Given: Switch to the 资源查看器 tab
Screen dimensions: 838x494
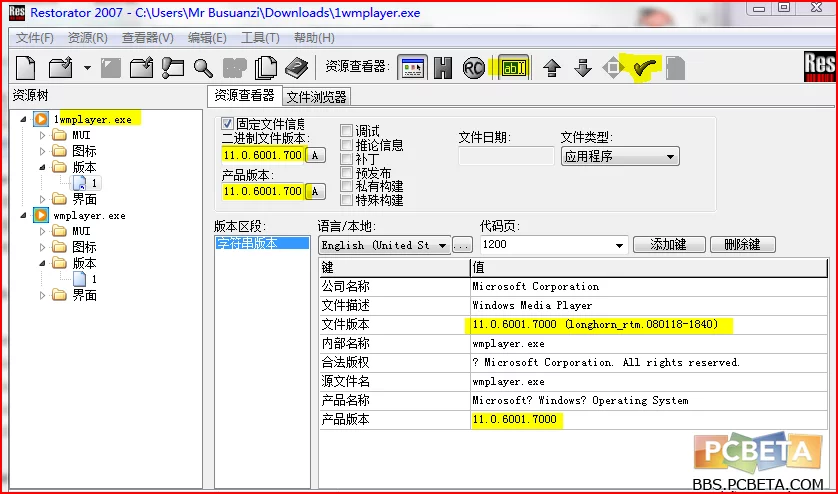Looking at the screenshot, I should pos(244,95).
